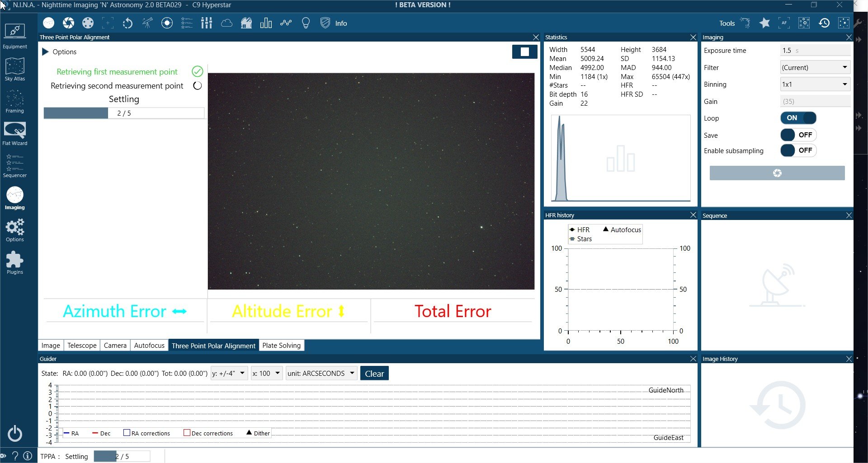
Task: Enable subsampling toggle switch
Action: coord(798,150)
